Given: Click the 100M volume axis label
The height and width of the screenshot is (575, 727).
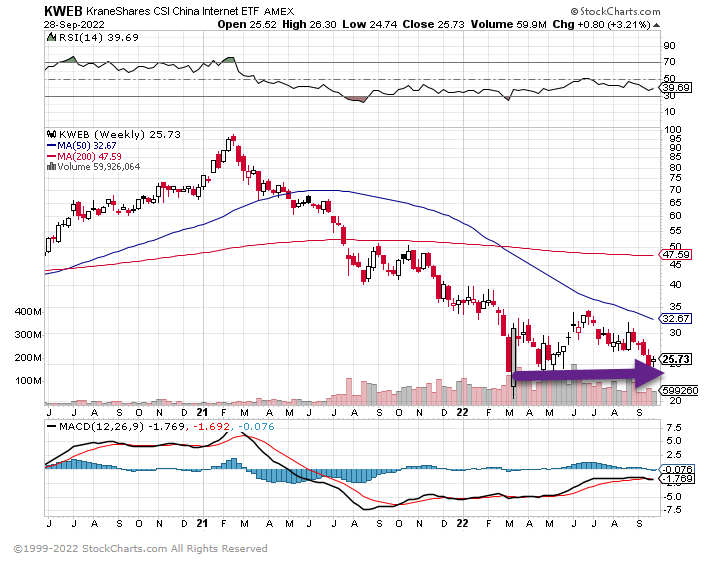Looking at the screenshot, I should pos(28,381).
